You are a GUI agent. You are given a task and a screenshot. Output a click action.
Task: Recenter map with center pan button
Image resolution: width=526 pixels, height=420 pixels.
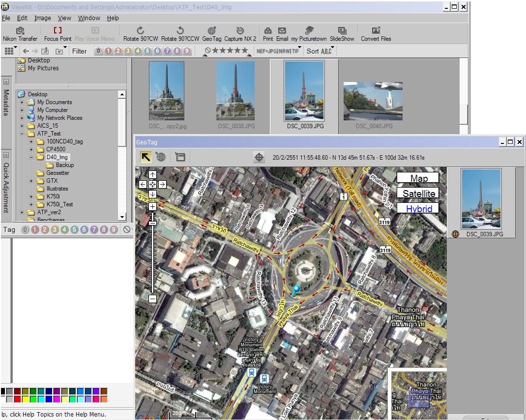coord(152,184)
